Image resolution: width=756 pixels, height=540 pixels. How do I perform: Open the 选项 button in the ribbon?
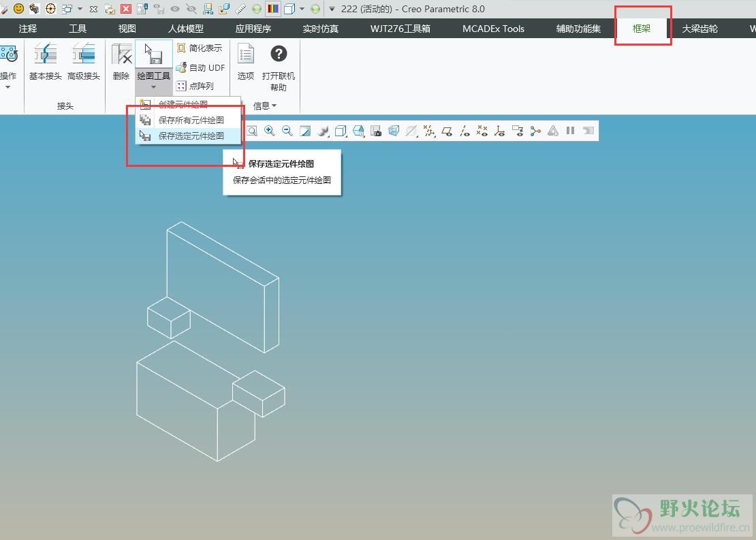245,62
